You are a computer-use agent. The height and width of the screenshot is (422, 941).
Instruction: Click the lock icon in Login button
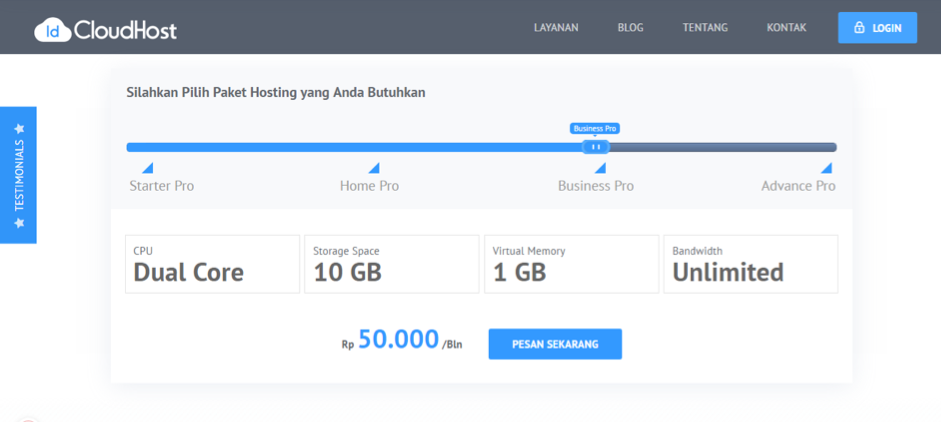(859, 28)
